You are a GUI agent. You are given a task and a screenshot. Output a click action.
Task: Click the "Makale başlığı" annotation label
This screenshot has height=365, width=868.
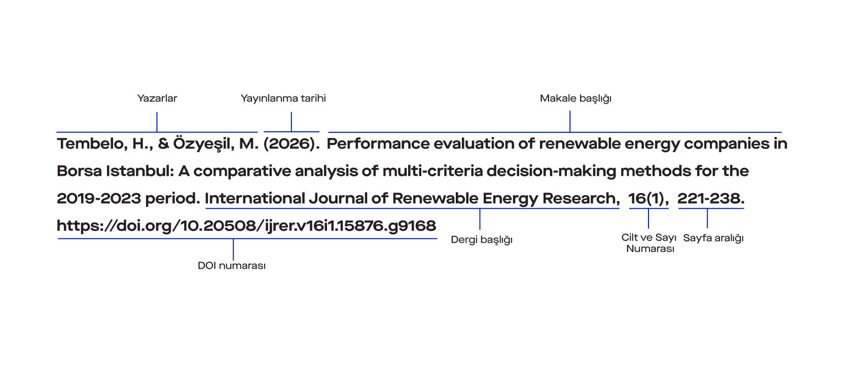click(575, 98)
